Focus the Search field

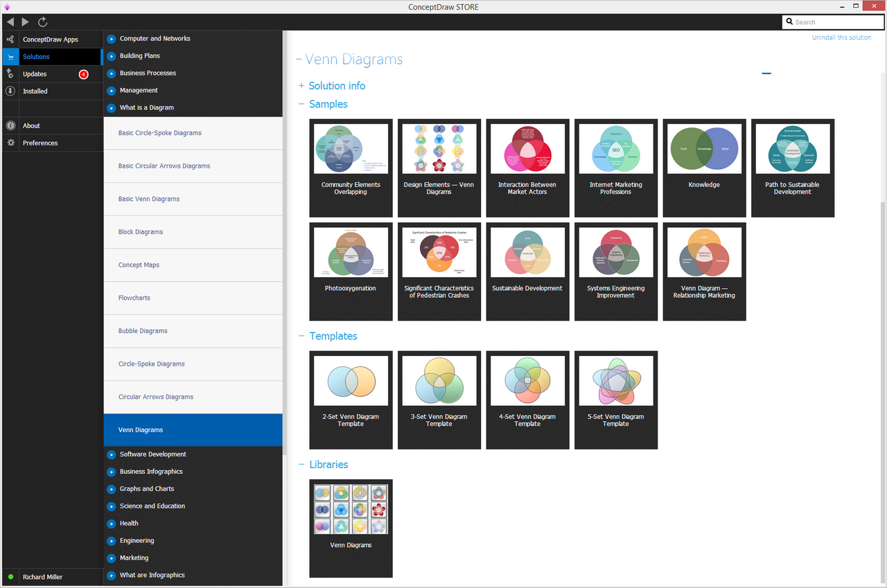pos(832,22)
